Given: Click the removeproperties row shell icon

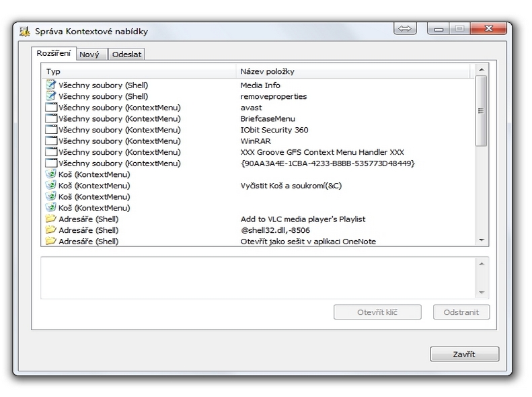Looking at the screenshot, I should (51, 96).
